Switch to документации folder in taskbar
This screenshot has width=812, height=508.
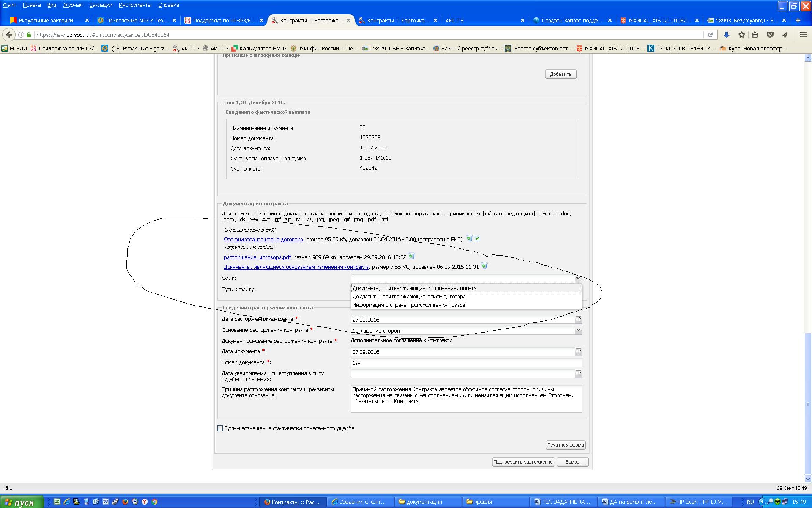[x=427, y=502]
